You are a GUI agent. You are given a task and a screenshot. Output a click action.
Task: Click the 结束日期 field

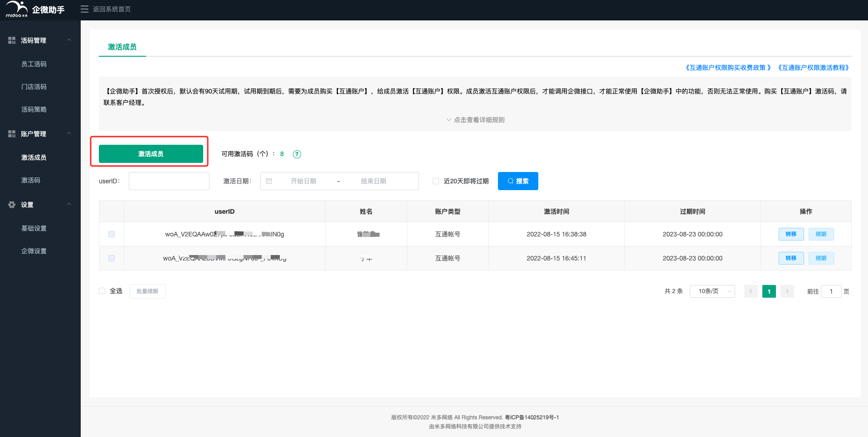pos(374,181)
